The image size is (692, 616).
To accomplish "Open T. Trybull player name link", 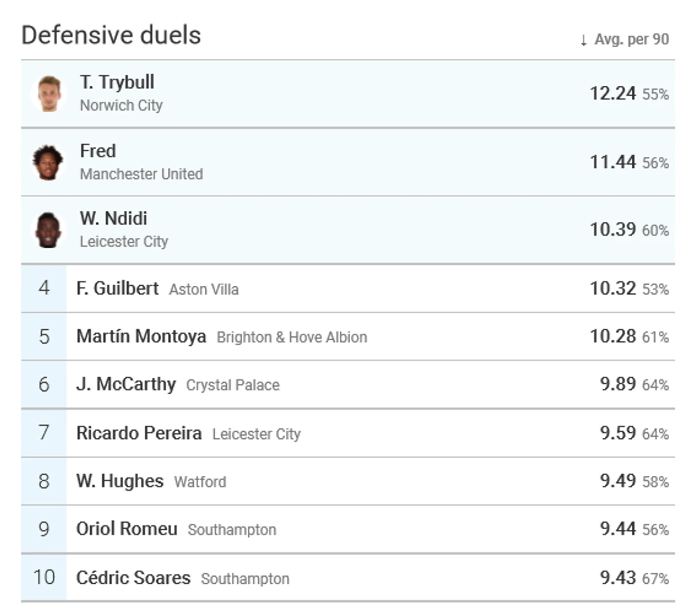I will click(x=117, y=82).
